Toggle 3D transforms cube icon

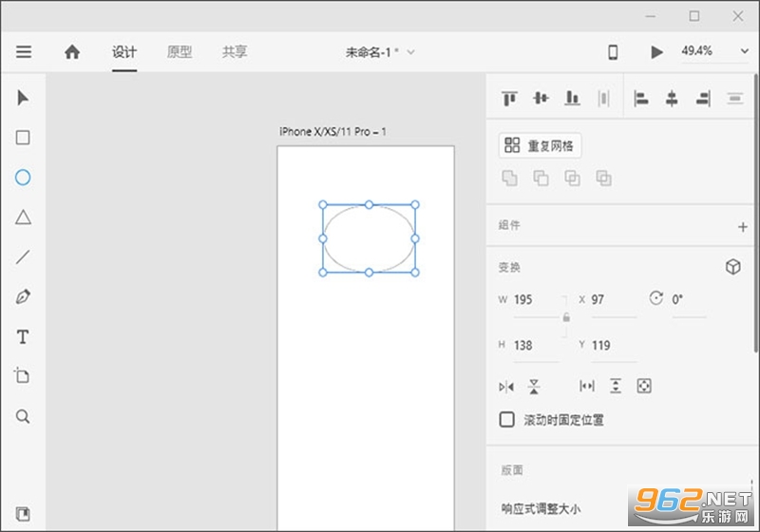pos(732,267)
